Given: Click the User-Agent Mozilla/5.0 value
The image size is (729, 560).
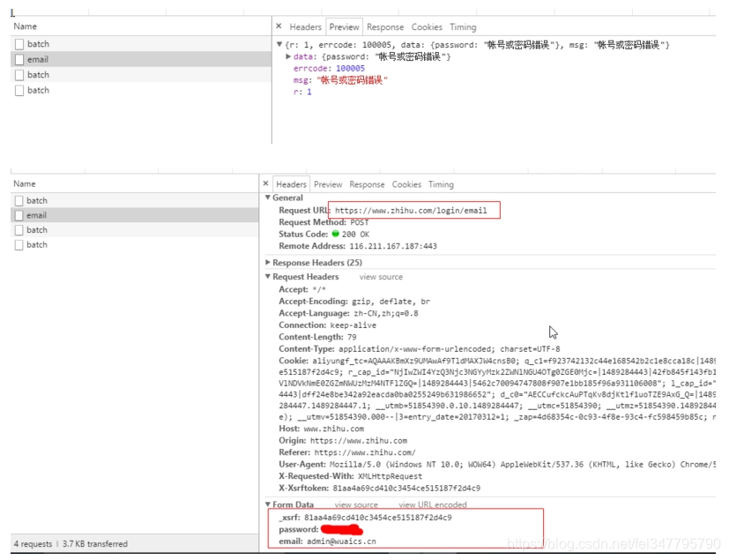Looking at the screenshot, I should 522,465.
